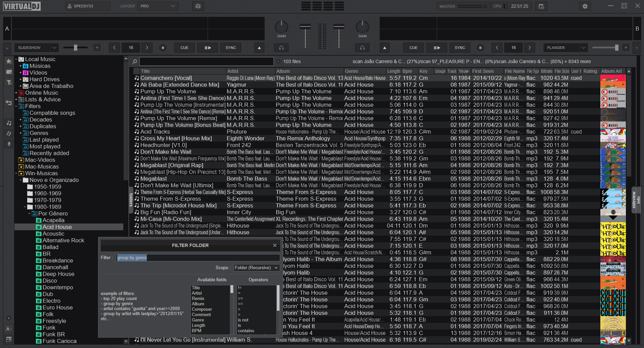The height and width of the screenshot is (348, 644).
Task: Close the Filter Folder dialog
Action: click(275, 245)
